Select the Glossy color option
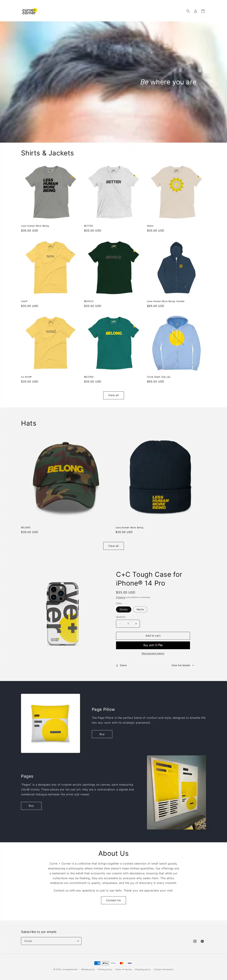 [x=124, y=609]
